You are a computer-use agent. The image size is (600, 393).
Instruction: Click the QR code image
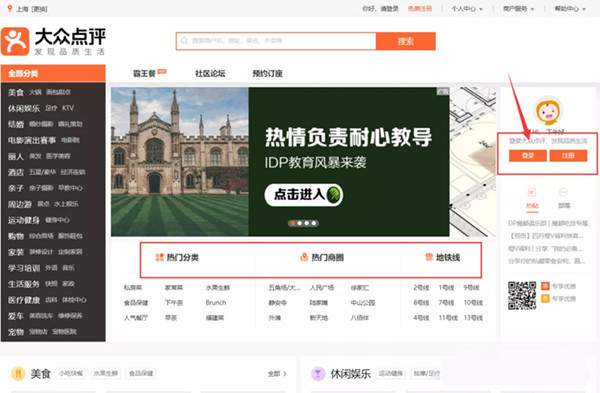pos(522,295)
